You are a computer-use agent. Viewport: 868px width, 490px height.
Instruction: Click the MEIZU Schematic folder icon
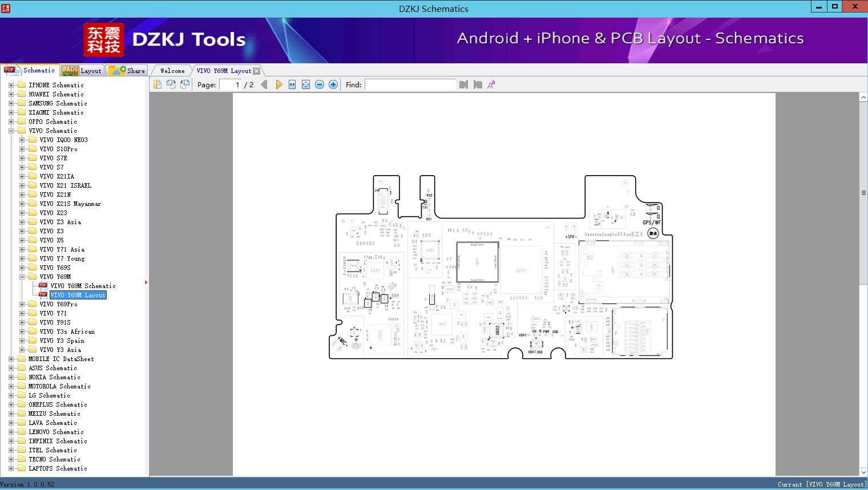coord(22,414)
